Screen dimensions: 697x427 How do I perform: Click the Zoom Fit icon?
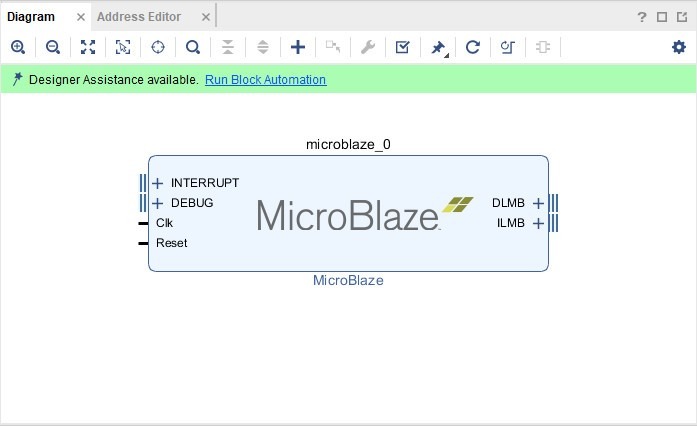[88, 47]
